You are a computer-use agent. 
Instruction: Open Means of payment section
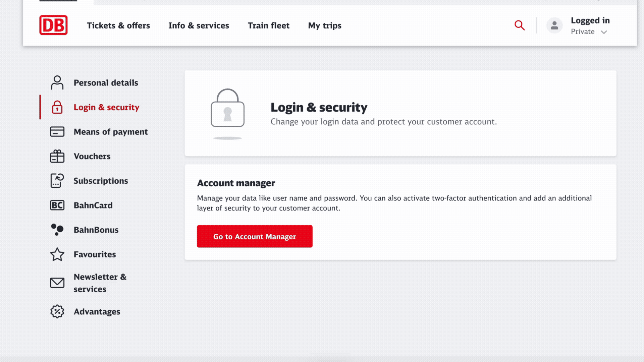point(111,132)
